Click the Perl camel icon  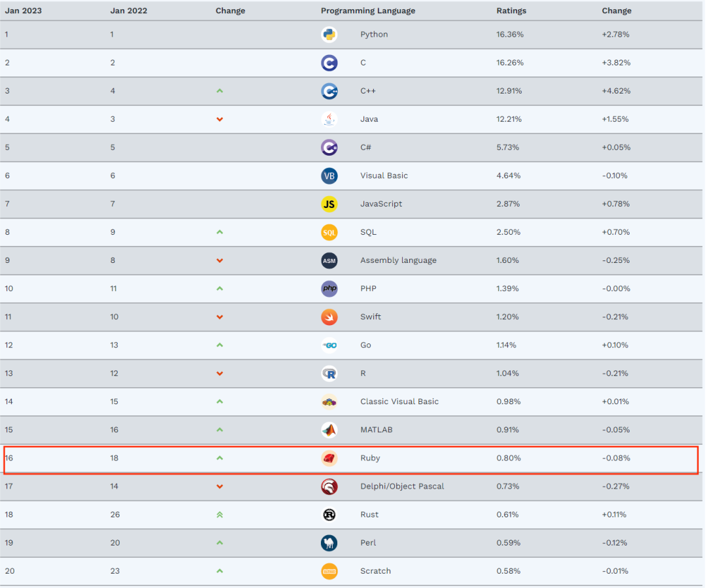[x=329, y=543]
